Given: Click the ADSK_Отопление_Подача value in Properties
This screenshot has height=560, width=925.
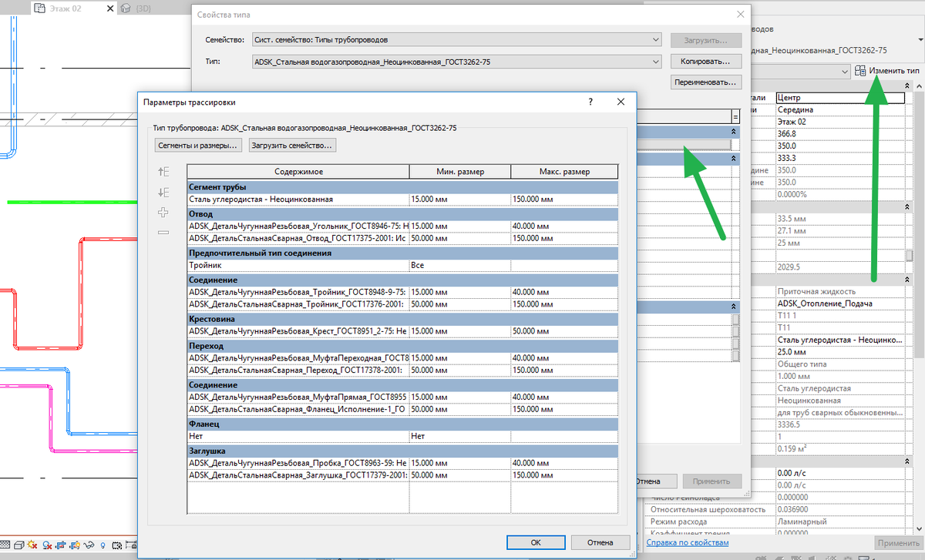Looking at the screenshot, I should 840,303.
